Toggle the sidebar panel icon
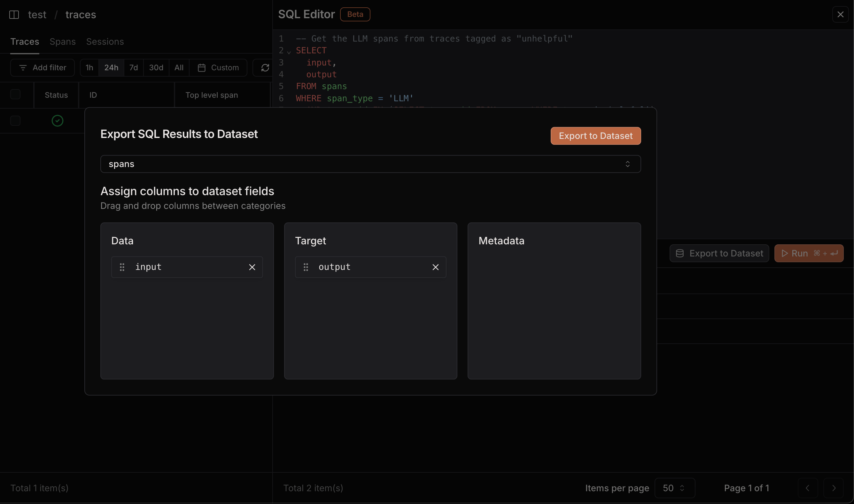The image size is (854, 504). pyautogui.click(x=14, y=15)
